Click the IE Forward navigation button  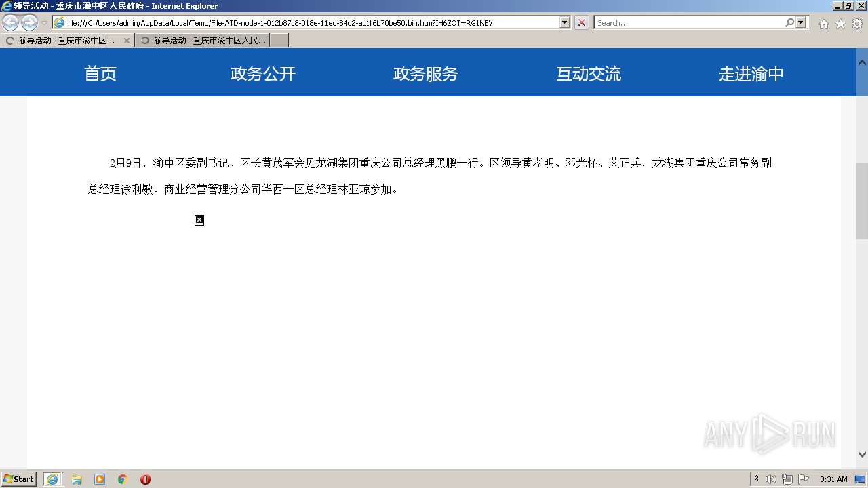29,23
